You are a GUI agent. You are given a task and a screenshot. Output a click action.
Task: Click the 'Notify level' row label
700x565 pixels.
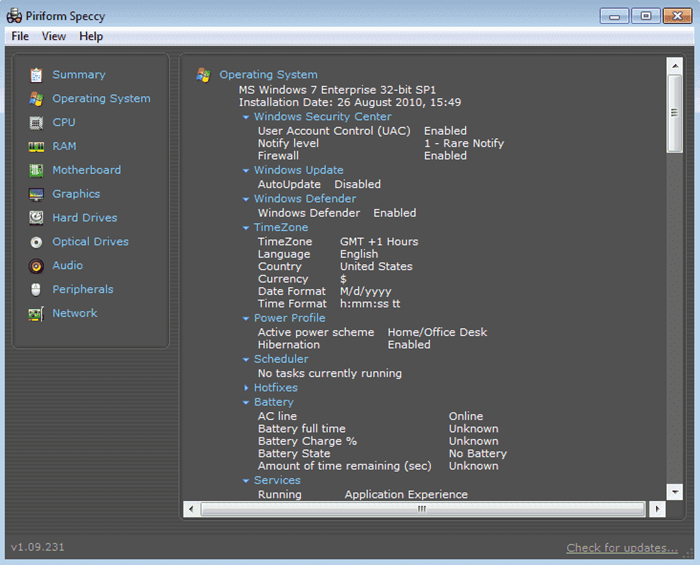click(288, 143)
